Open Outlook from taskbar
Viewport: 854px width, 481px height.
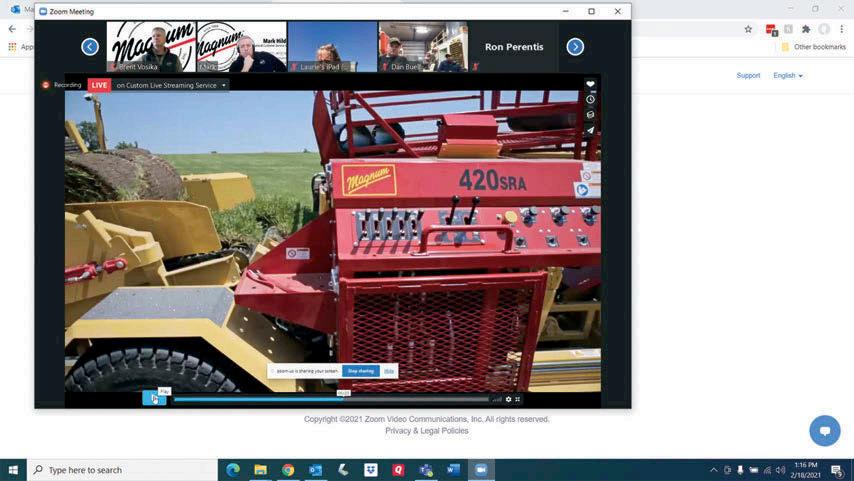click(315, 470)
